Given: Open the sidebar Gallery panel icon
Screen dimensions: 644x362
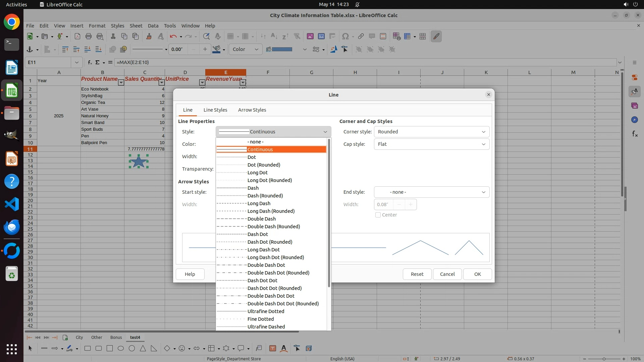Looking at the screenshot, I should (634, 106).
